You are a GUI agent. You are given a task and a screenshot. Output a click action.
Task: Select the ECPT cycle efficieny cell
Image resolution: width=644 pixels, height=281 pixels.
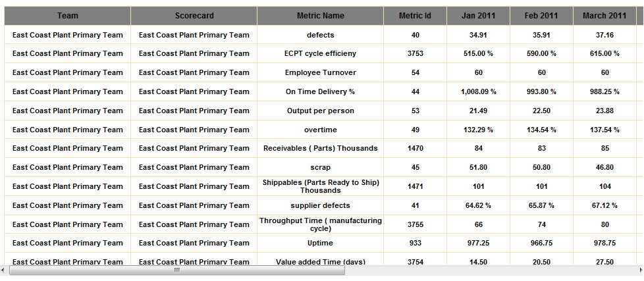(321, 54)
